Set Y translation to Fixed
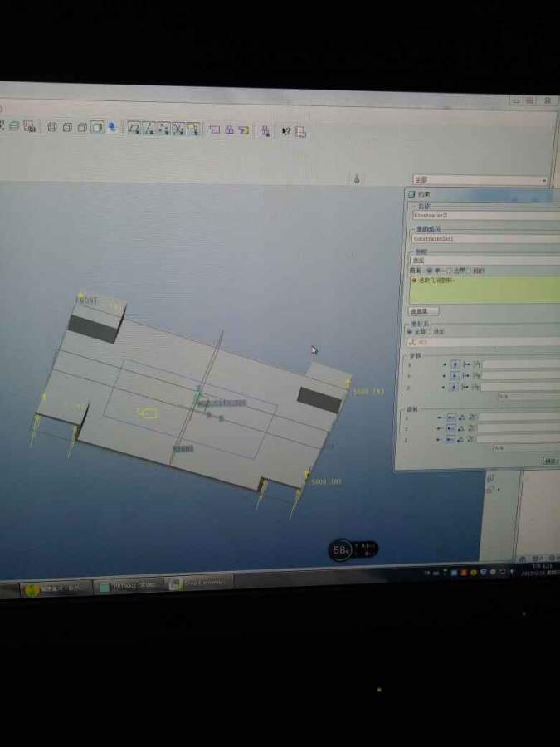This screenshot has height=747, width=560. pyautogui.click(x=455, y=376)
